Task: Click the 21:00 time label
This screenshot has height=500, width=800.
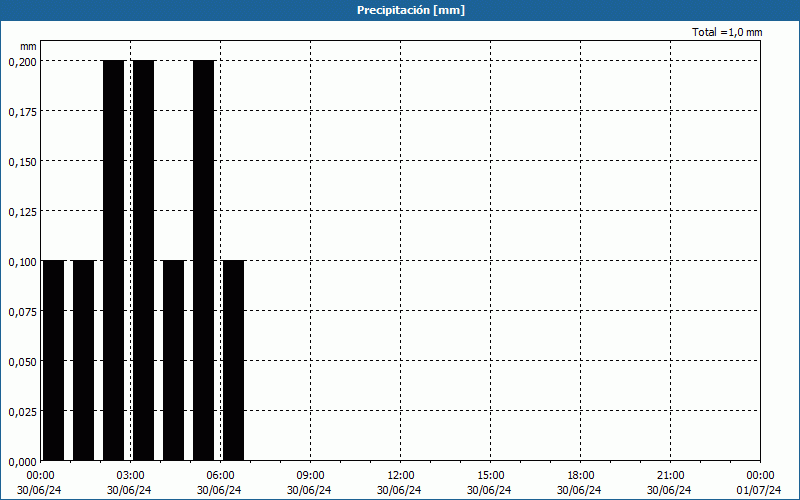Action: pyautogui.click(x=670, y=476)
